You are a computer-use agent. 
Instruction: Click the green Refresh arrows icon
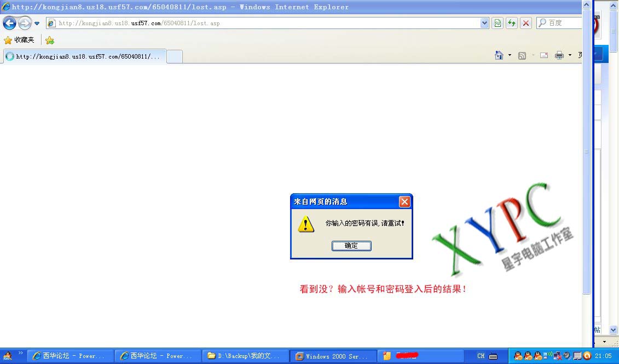click(x=512, y=24)
